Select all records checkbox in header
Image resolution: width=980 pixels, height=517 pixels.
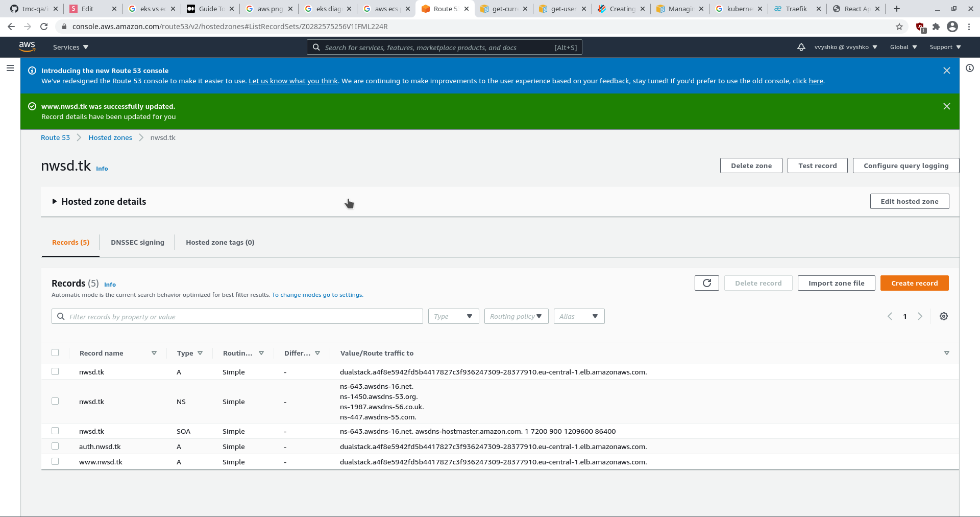[x=55, y=353]
